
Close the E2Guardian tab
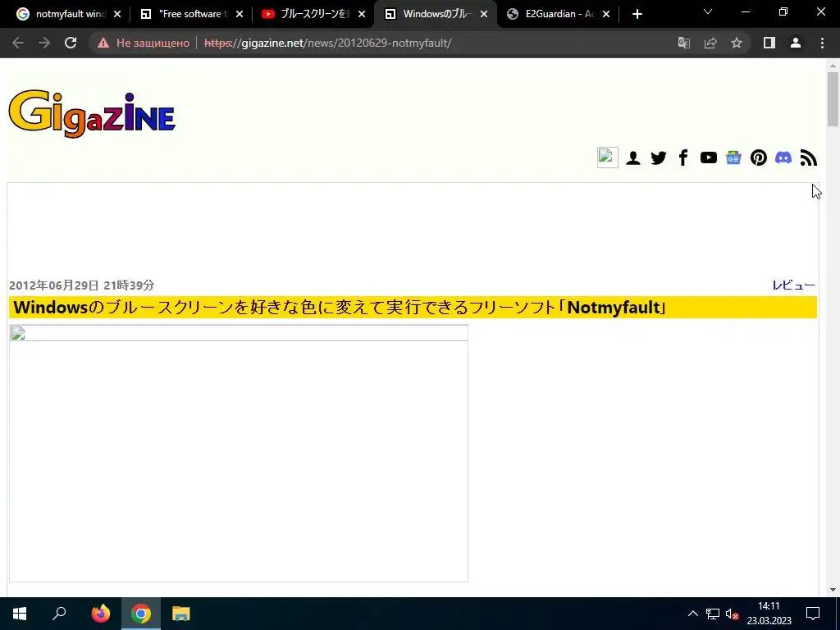coord(606,15)
